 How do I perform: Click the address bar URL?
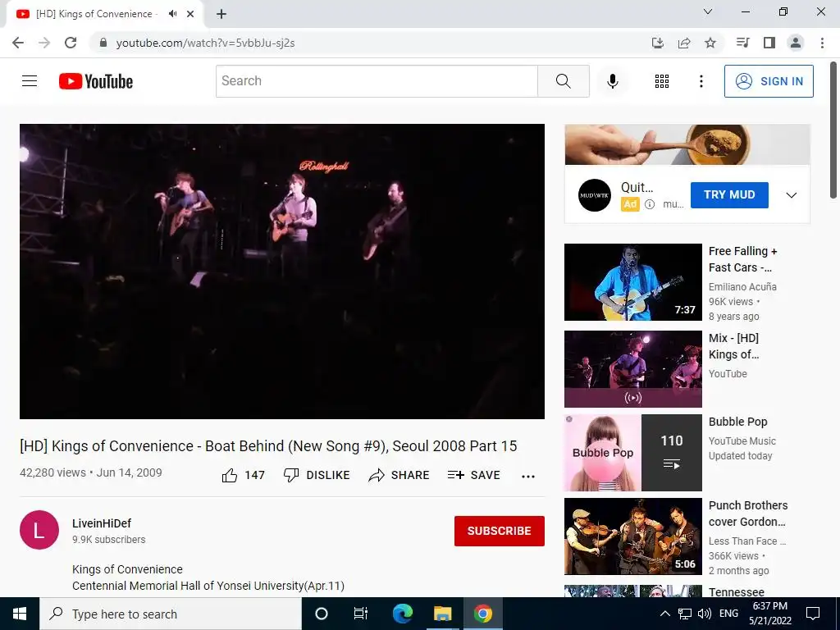(205, 43)
